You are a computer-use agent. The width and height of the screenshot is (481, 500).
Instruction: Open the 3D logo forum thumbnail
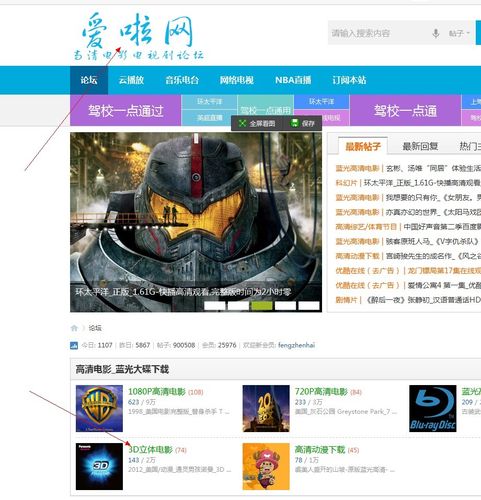pyautogui.click(x=99, y=466)
